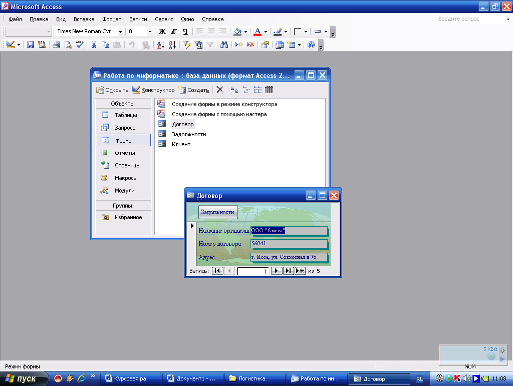Show the Database Window via toolbar icon

pos(279,44)
